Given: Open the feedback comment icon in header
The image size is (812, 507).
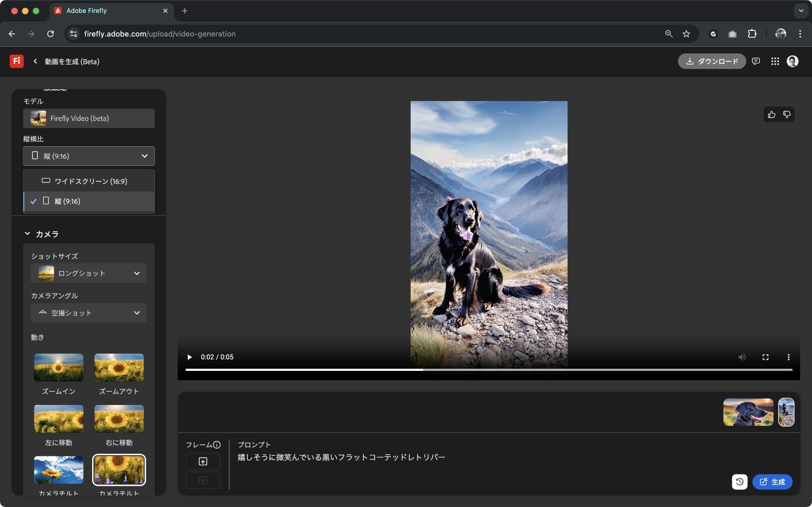Looking at the screenshot, I should (756, 61).
